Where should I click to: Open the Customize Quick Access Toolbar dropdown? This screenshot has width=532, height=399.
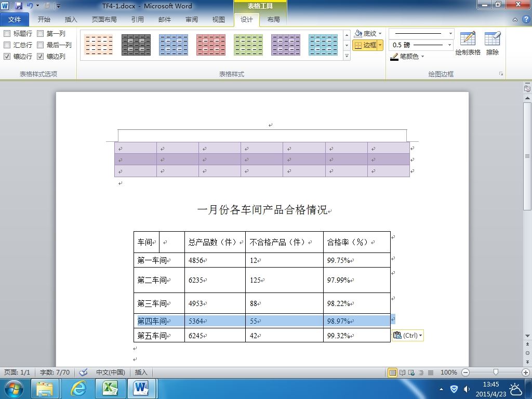click(58, 6)
